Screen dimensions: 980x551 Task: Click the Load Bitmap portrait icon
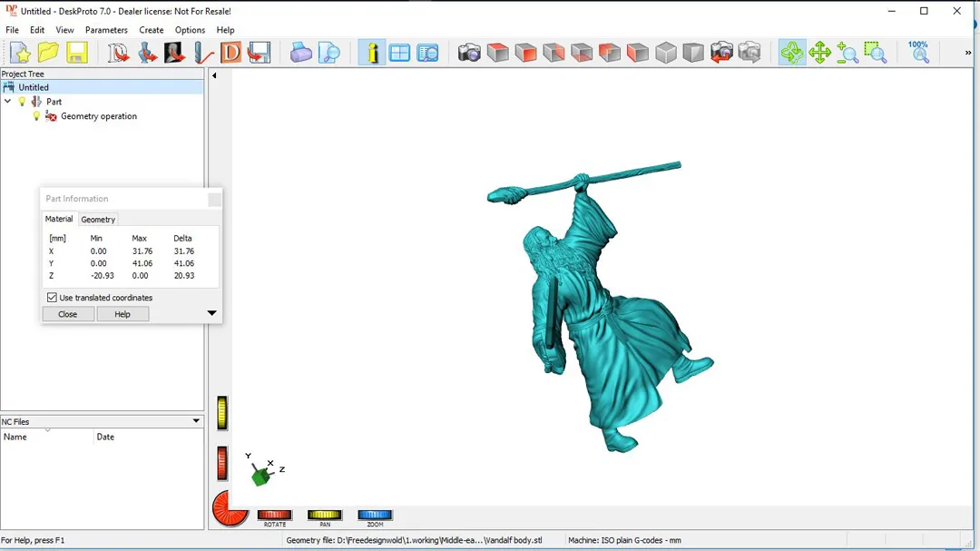tap(175, 53)
